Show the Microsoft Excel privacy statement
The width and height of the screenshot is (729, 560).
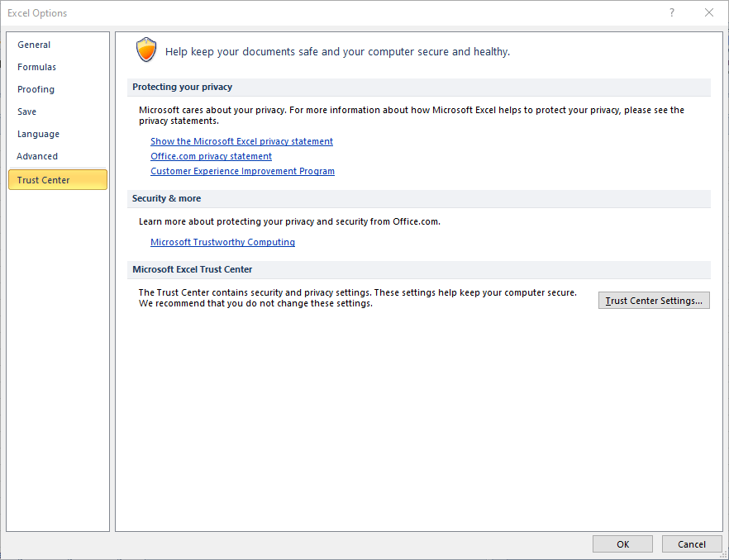coord(241,141)
